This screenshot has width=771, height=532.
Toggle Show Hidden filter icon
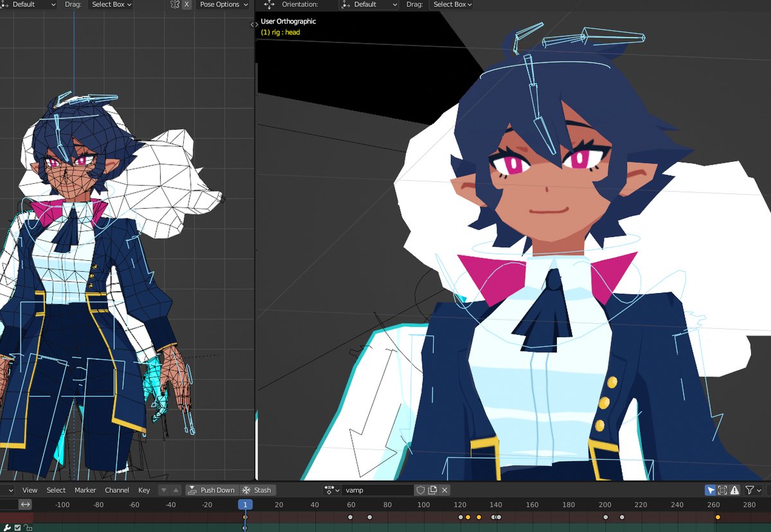click(722, 490)
